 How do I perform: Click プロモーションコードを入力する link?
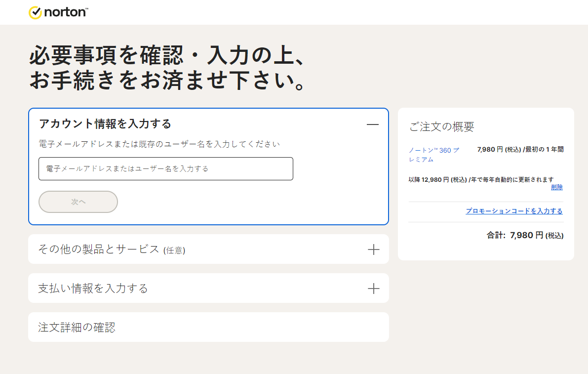click(x=514, y=211)
